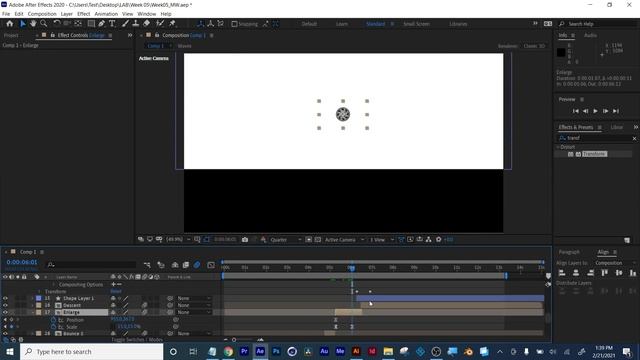Select the Roto Brush tool
The width and height of the screenshot is (640, 360).
coord(160,24)
